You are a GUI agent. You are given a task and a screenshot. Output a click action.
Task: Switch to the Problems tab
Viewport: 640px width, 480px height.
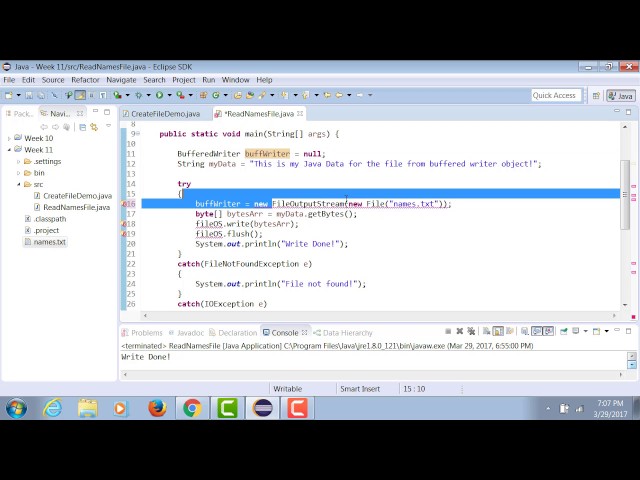click(142, 333)
